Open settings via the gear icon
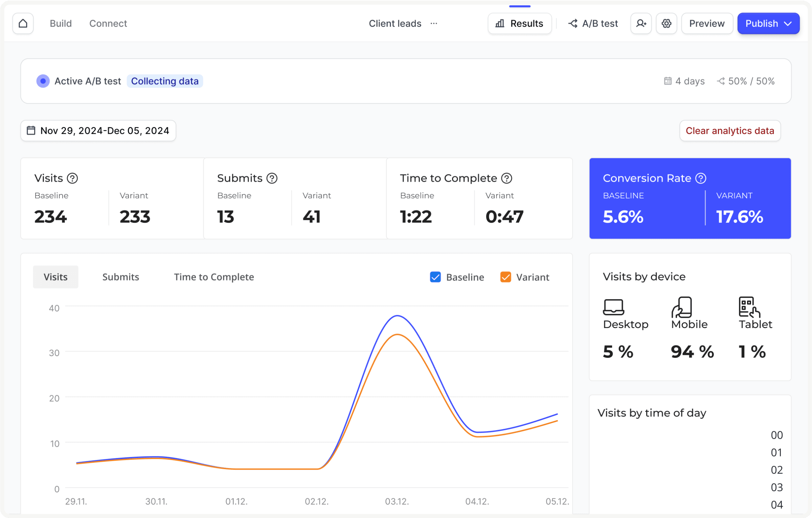Image resolution: width=812 pixels, height=518 pixels. click(x=666, y=23)
